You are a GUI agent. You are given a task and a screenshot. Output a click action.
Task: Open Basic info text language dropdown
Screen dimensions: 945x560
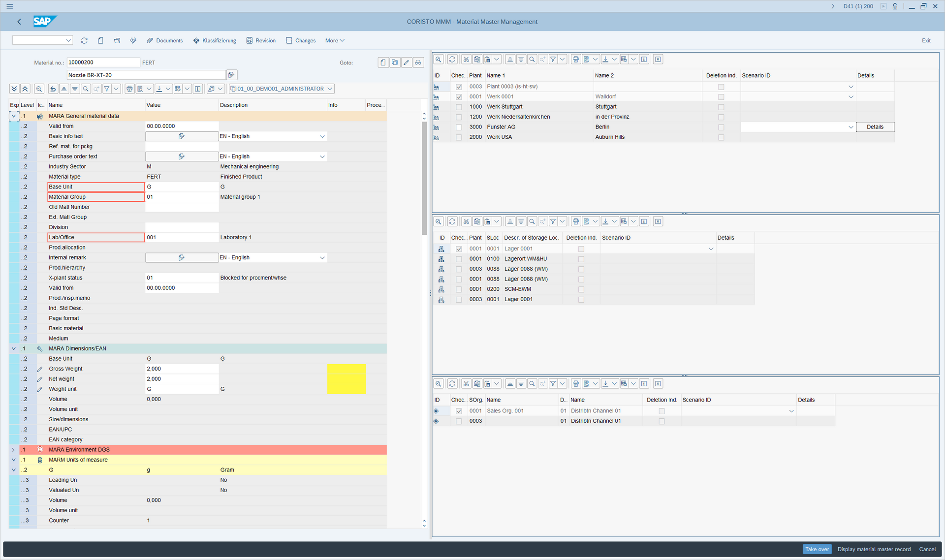coord(322,136)
